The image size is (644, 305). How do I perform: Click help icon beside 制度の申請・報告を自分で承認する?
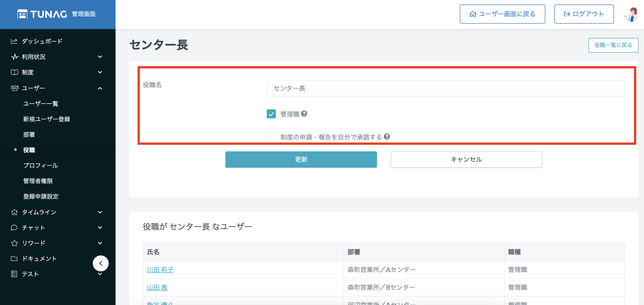[x=387, y=137]
